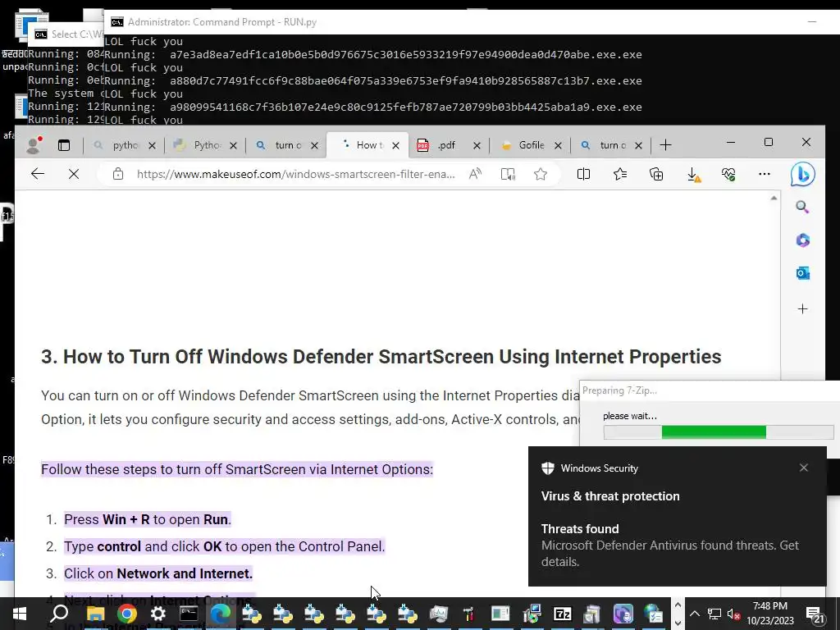Open the 7:48 PM clock calendar
840x630 pixels.
(x=769, y=614)
